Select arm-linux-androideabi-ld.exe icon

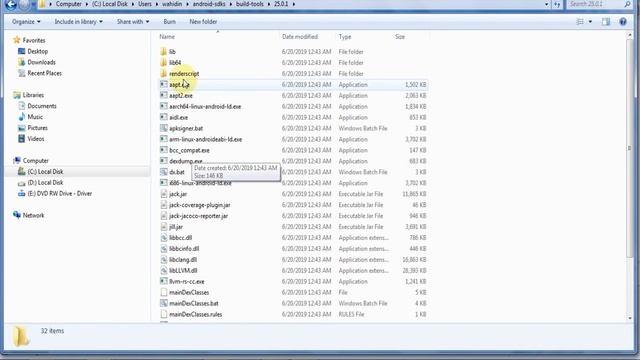tap(164, 140)
